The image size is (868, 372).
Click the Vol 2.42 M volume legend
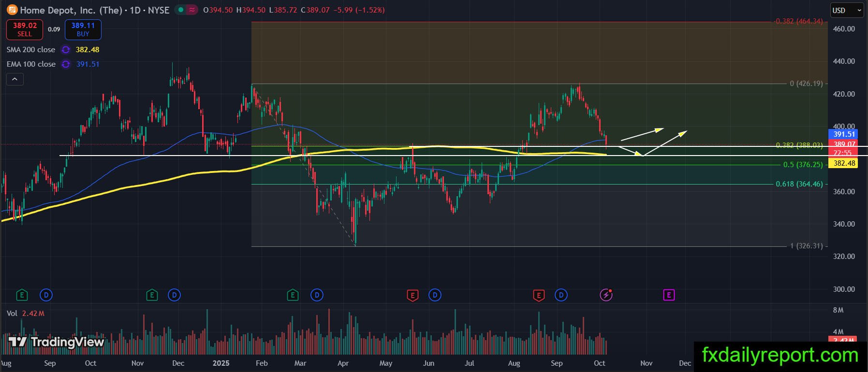[26, 314]
